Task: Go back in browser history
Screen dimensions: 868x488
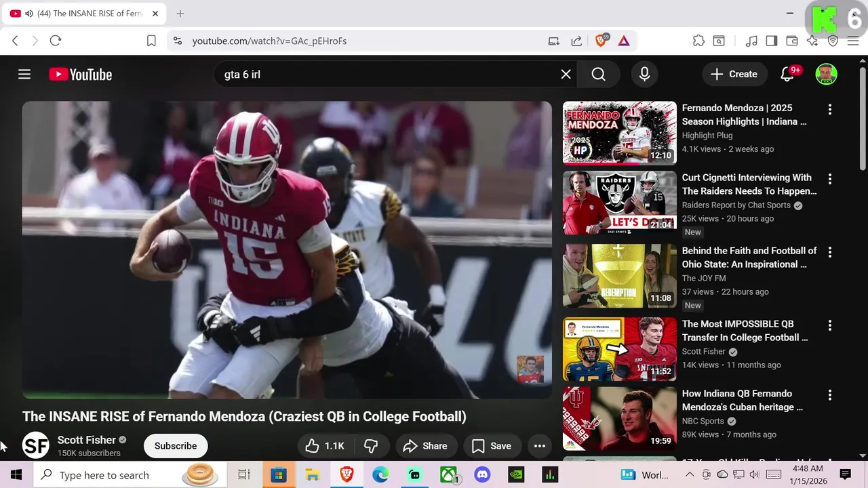Action: click(x=15, y=41)
